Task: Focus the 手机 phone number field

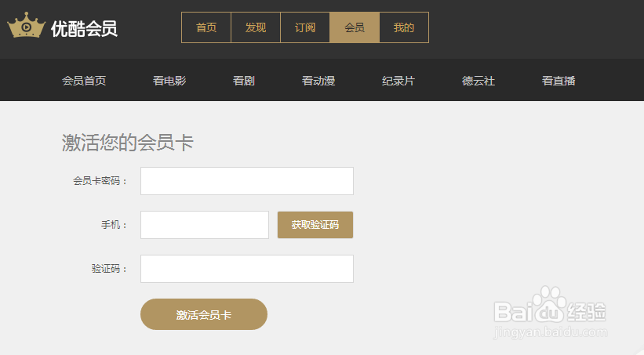Action: click(x=205, y=225)
